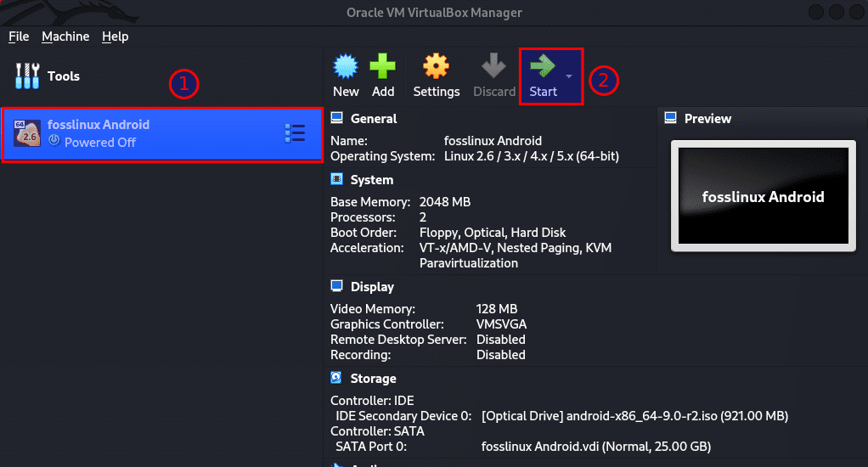868x467 pixels.
Task: Click the Display section heading
Action: pos(372,287)
